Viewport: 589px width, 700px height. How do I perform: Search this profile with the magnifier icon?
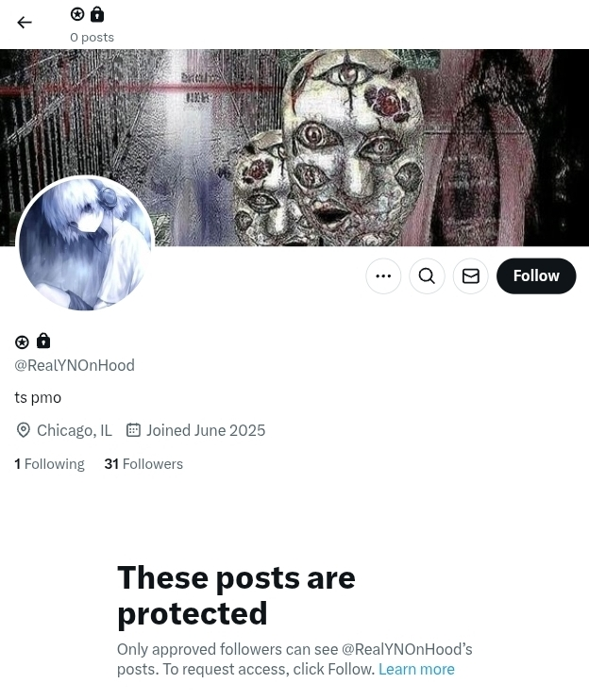[x=427, y=275]
